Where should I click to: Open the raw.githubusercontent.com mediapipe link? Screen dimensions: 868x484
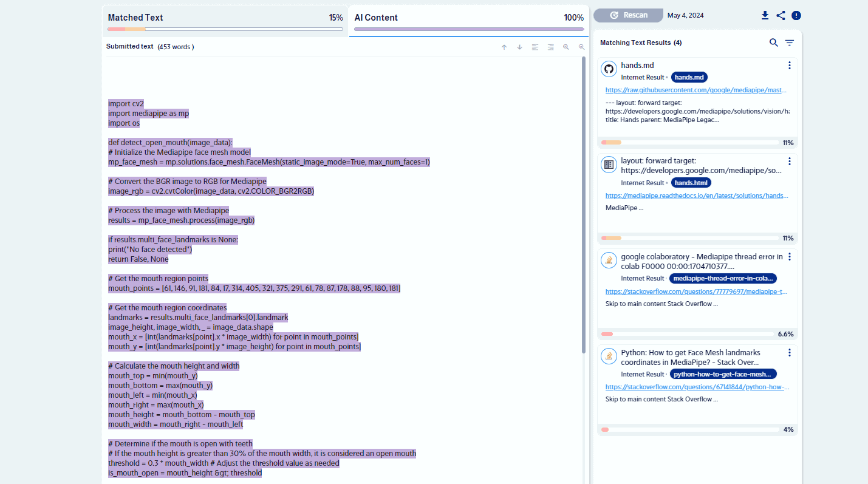point(697,90)
